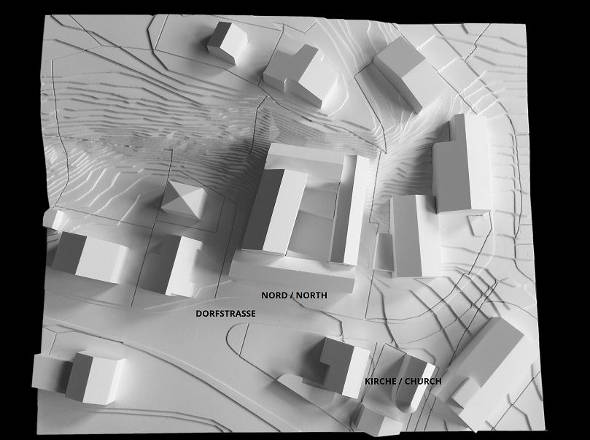Click the narrow slab right of the courtyard
Viewport: 590px width, 440px height.
(x=351, y=210)
